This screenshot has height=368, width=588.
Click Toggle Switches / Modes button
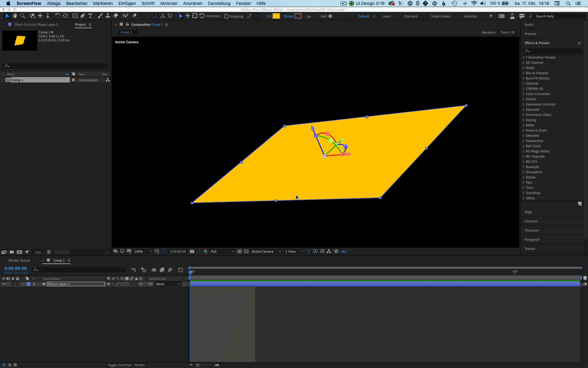click(x=126, y=365)
